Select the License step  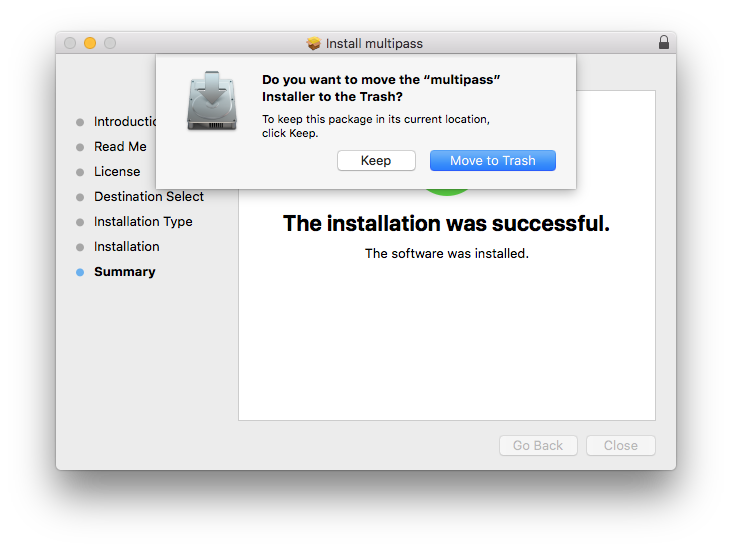(x=117, y=172)
